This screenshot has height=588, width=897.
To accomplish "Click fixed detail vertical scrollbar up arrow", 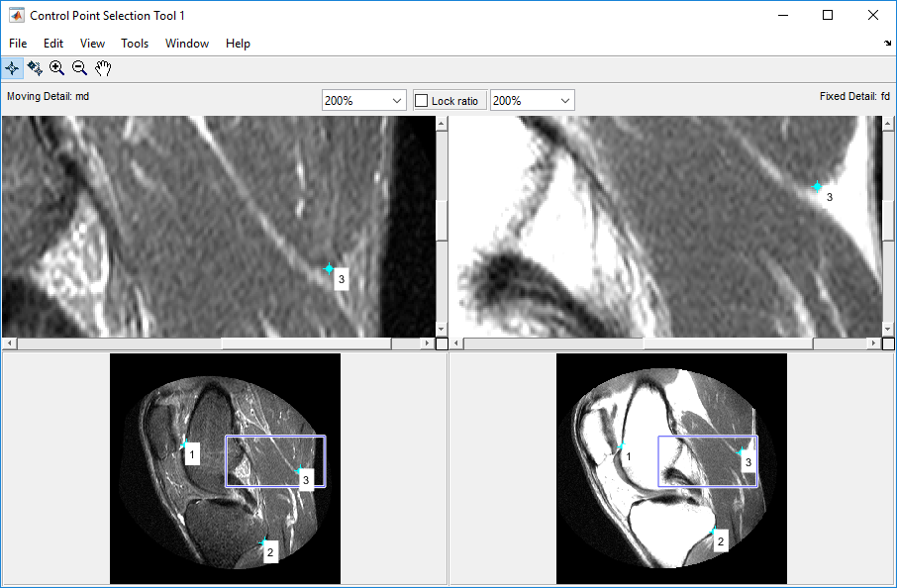I will [x=888, y=123].
